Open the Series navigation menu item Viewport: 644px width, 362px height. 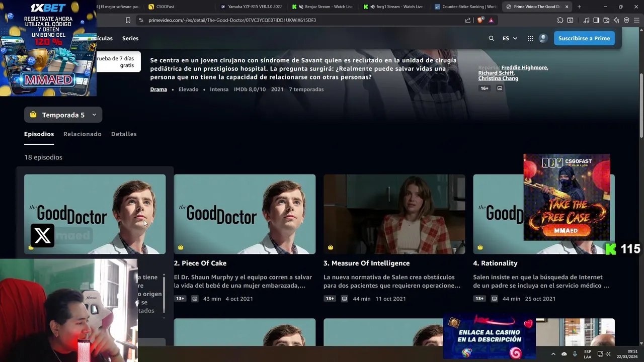[x=130, y=38]
